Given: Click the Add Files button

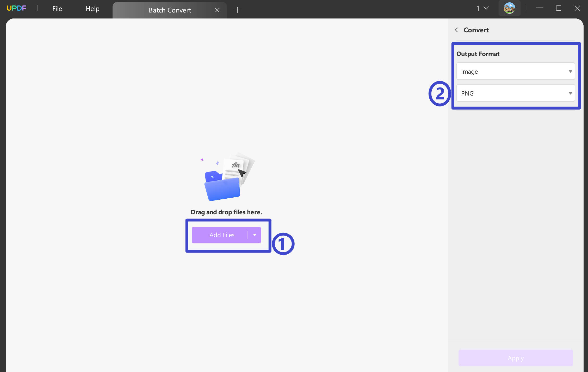Looking at the screenshot, I should (222, 235).
